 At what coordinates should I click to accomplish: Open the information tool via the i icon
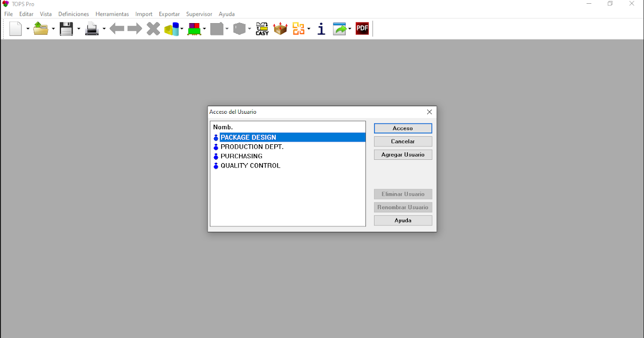click(x=321, y=28)
